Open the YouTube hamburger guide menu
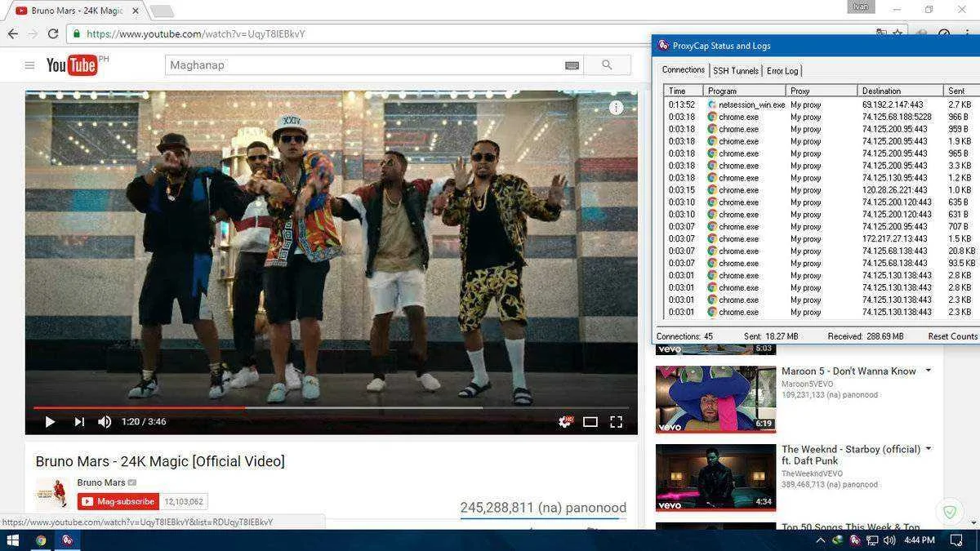 tap(29, 65)
